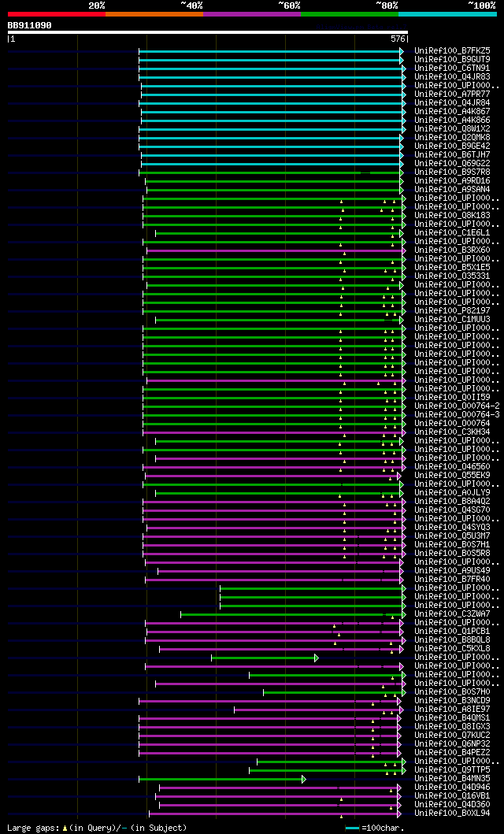Select hit UniRef100_Q8K183
The height and width of the screenshot is (834, 504).
pos(453,216)
